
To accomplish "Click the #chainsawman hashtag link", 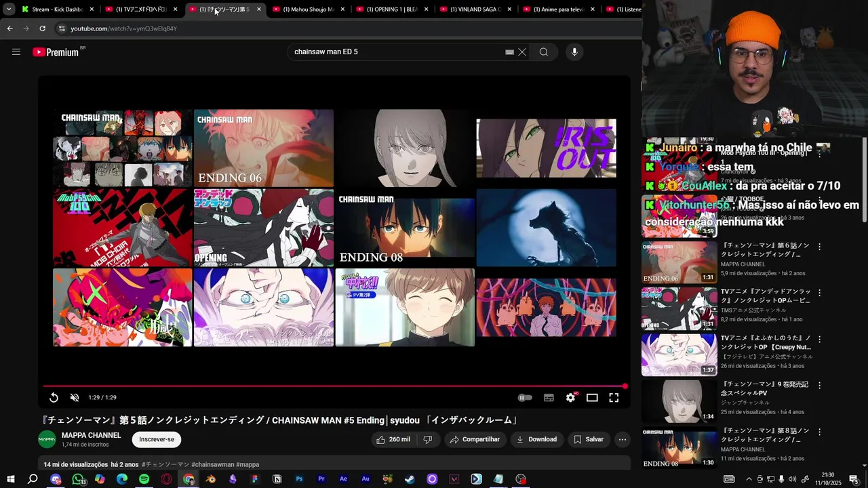I will click(212, 464).
